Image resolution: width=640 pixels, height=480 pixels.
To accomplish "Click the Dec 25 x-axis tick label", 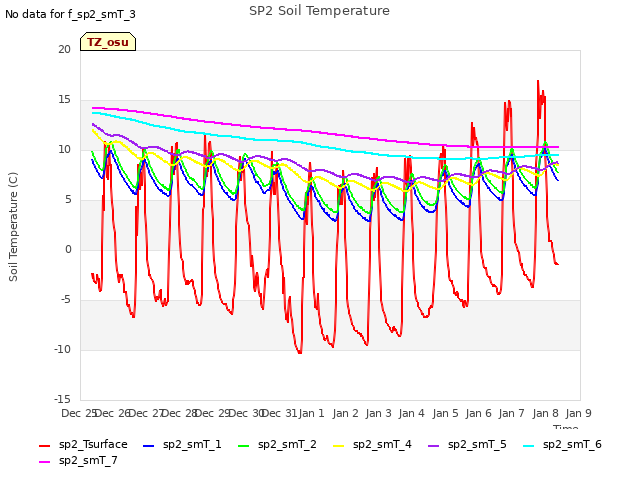I will pyautogui.click(x=79, y=413).
